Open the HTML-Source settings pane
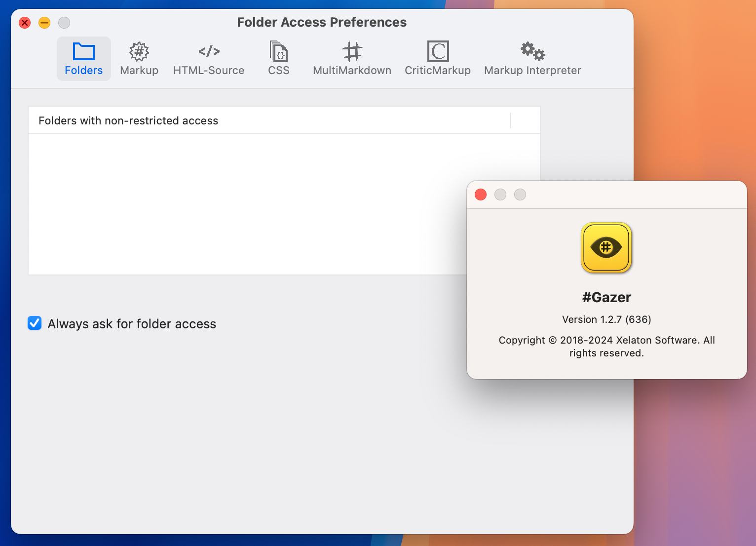The image size is (756, 546). (x=209, y=58)
